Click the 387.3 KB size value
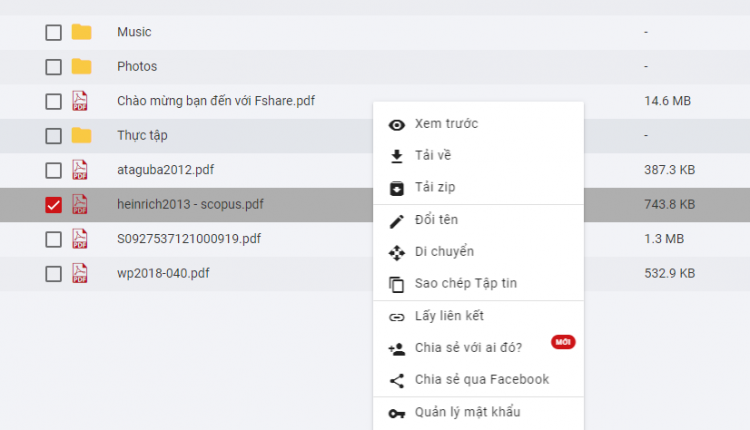750x430 pixels. click(x=670, y=170)
